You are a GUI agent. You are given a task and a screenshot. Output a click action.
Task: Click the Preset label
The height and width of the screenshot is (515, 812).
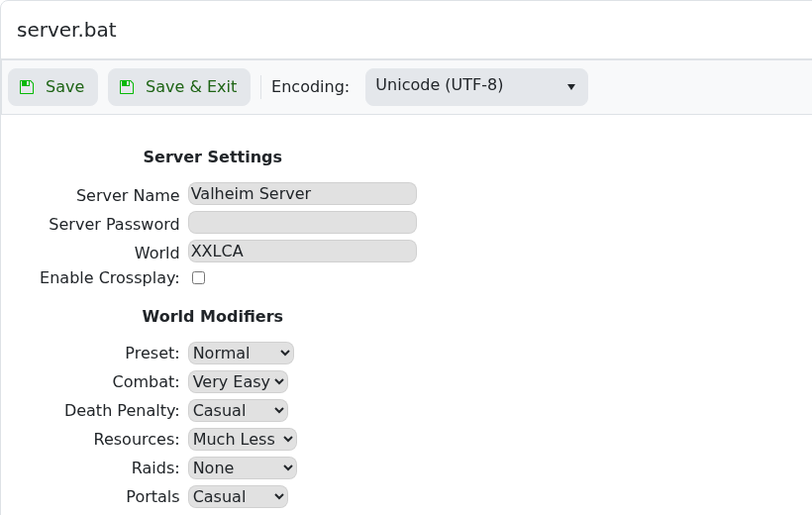[x=152, y=354]
